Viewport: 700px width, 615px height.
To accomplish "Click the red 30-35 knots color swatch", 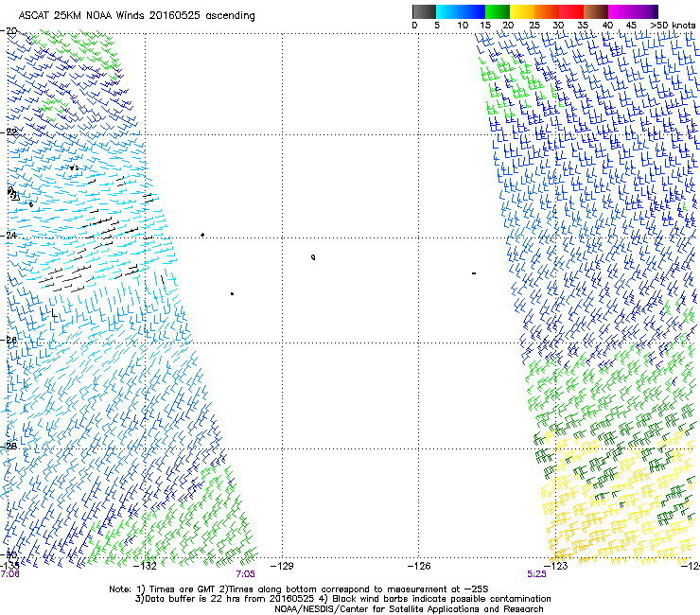I will [571, 11].
